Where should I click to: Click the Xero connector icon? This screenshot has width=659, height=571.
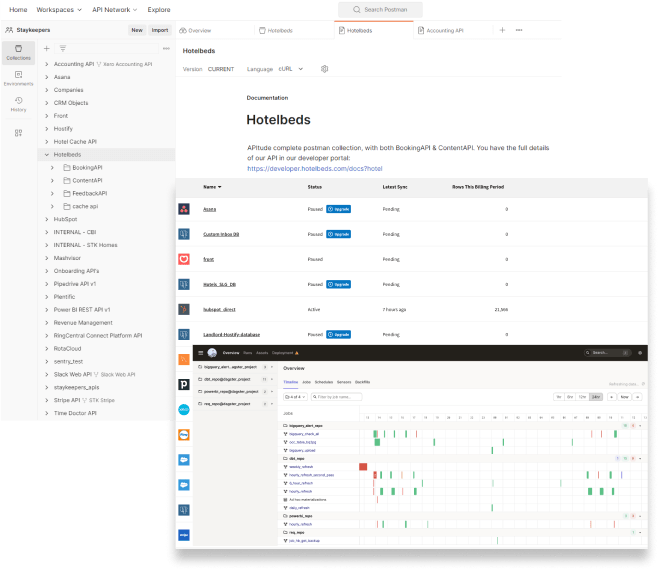pyautogui.click(x=184, y=410)
